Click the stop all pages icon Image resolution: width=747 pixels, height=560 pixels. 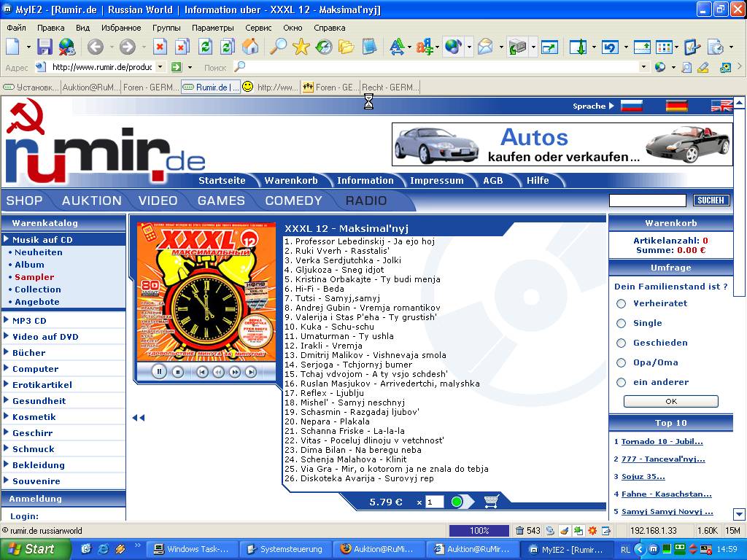point(182,47)
